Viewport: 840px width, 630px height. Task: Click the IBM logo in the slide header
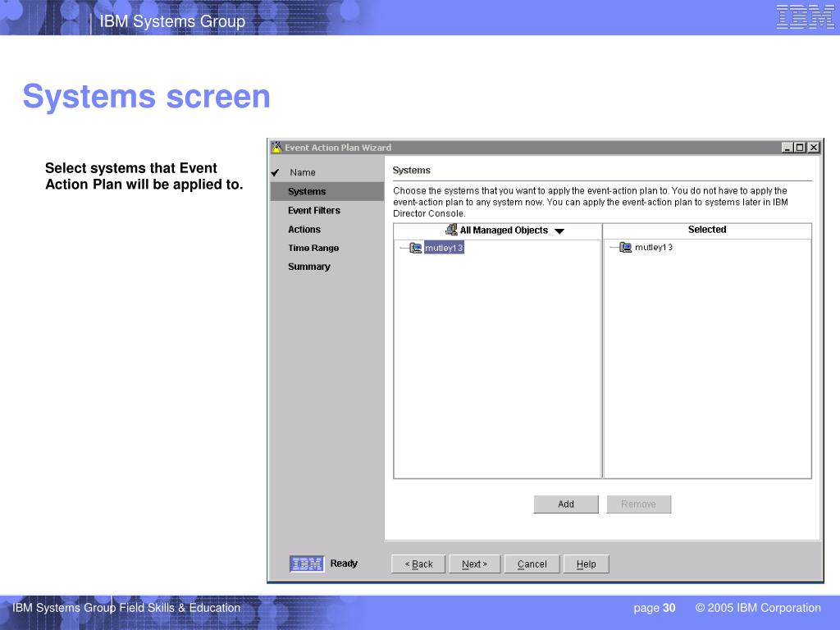click(x=806, y=16)
